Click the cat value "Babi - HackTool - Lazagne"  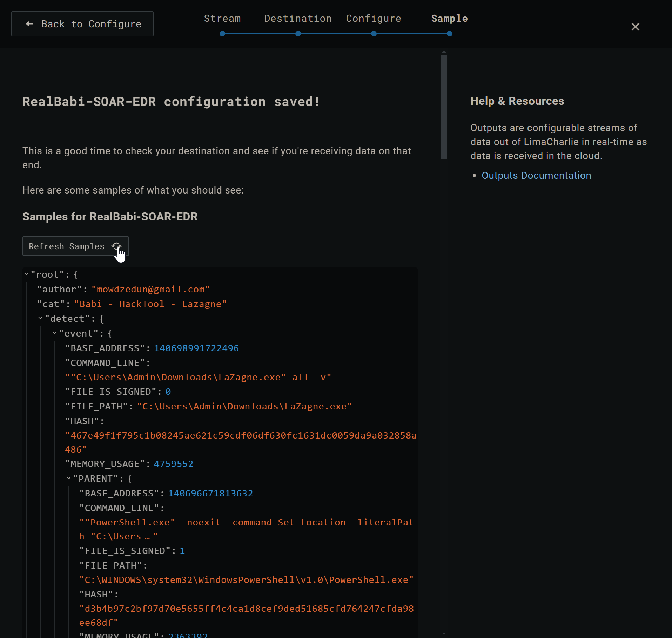[x=150, y=304]
